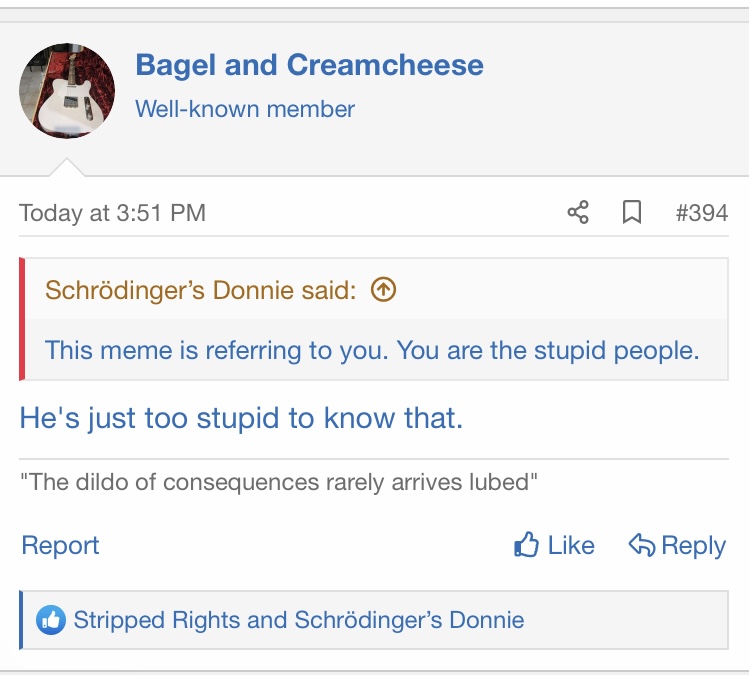This screenshot has height=675, width=749.
Task: Open Stripped Rights in the reactions list
Action: point(157,620)
